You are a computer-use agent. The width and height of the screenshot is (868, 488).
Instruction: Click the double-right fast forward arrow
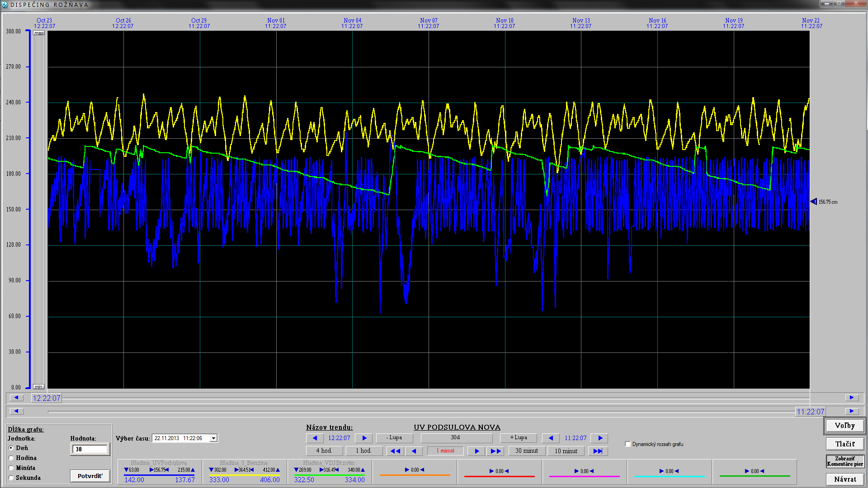point(496,451)
